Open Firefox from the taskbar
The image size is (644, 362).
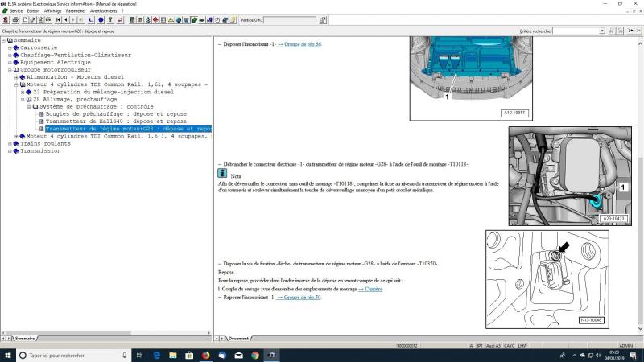coord(206,355)
